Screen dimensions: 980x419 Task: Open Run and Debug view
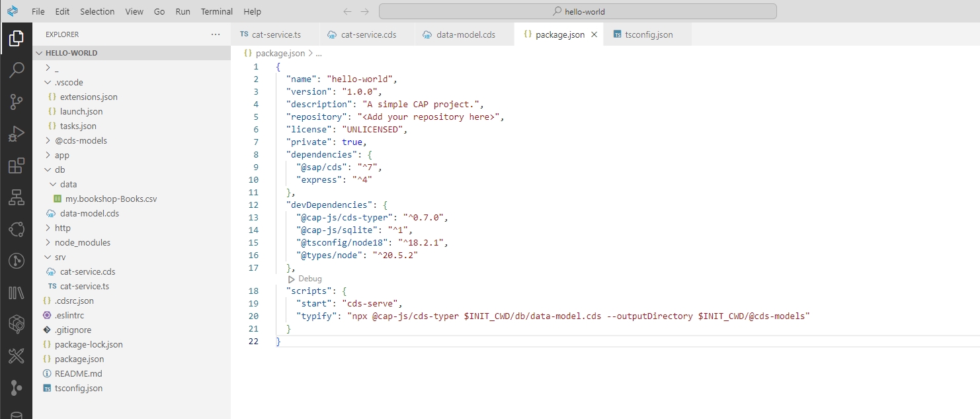[16, 134]
